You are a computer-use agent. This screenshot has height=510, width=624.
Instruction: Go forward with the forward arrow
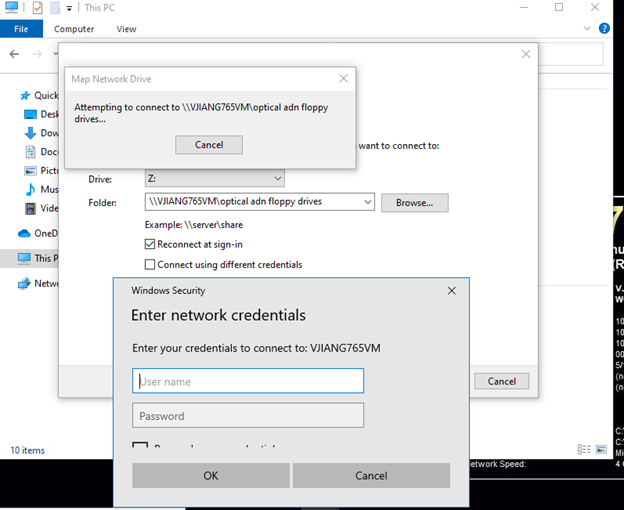37,54
